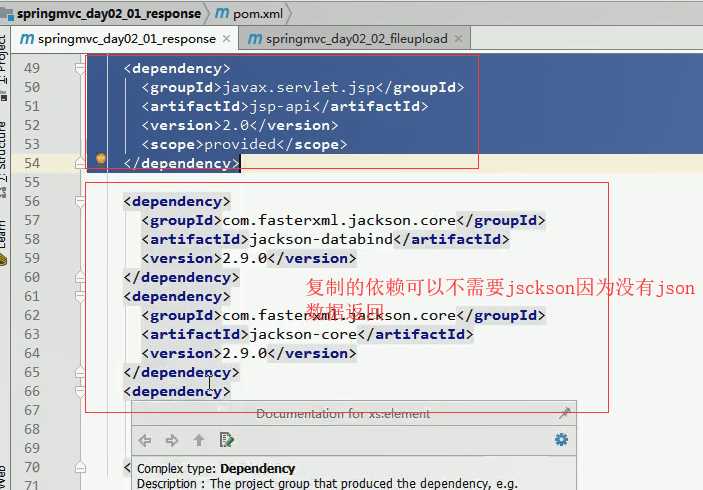703x490 pixels.
Task: Collapse fold marker at line 60 closing tag
Action: [80, 278]
